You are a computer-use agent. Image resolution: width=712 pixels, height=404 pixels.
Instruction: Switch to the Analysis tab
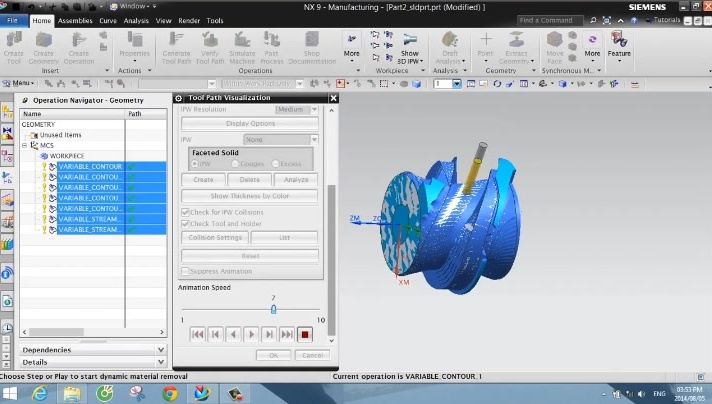(x=136, y=20)
